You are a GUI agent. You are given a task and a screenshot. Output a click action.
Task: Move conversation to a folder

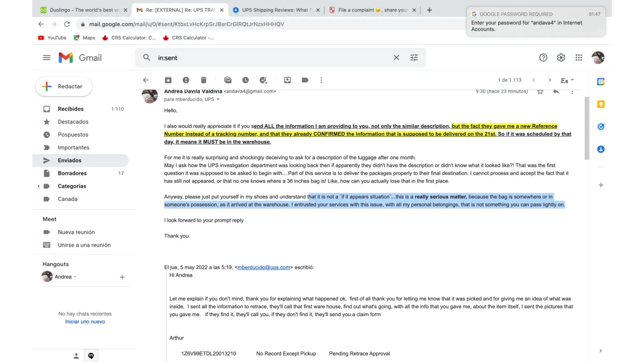(287, 80)
